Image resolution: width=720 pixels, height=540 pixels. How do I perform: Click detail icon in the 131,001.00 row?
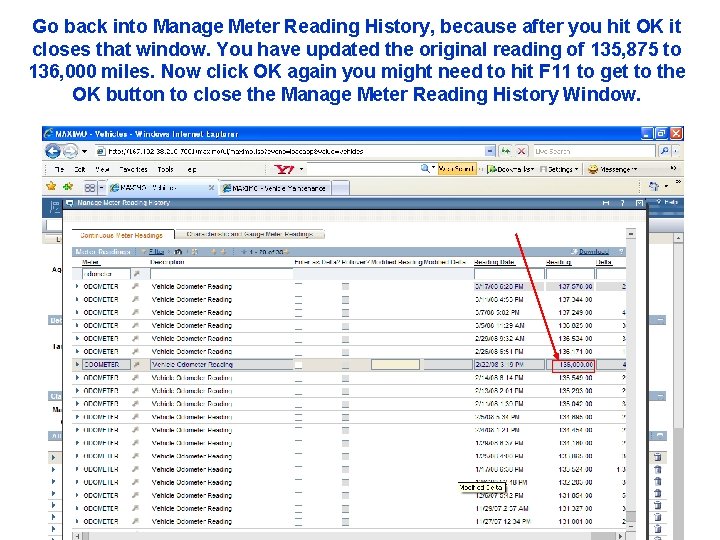tap(135, 521)
